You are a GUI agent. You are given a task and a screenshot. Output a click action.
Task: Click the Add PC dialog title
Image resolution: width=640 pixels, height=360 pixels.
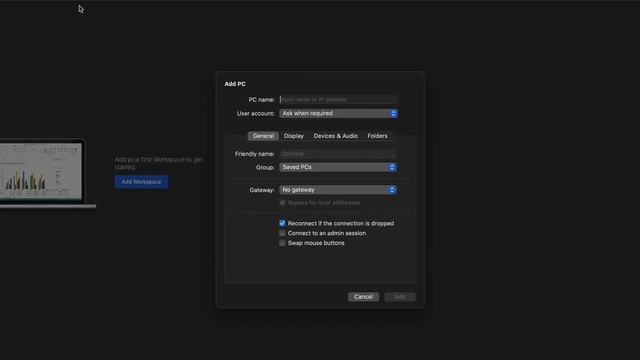point(235,84)
